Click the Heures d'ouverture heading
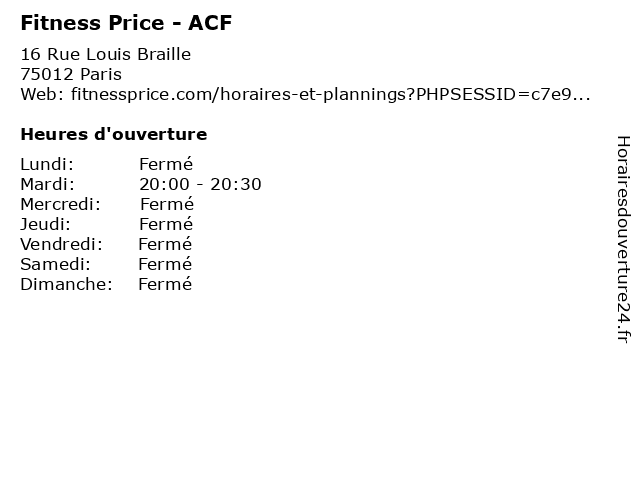The image size is (640, 480). coord(114,134)
